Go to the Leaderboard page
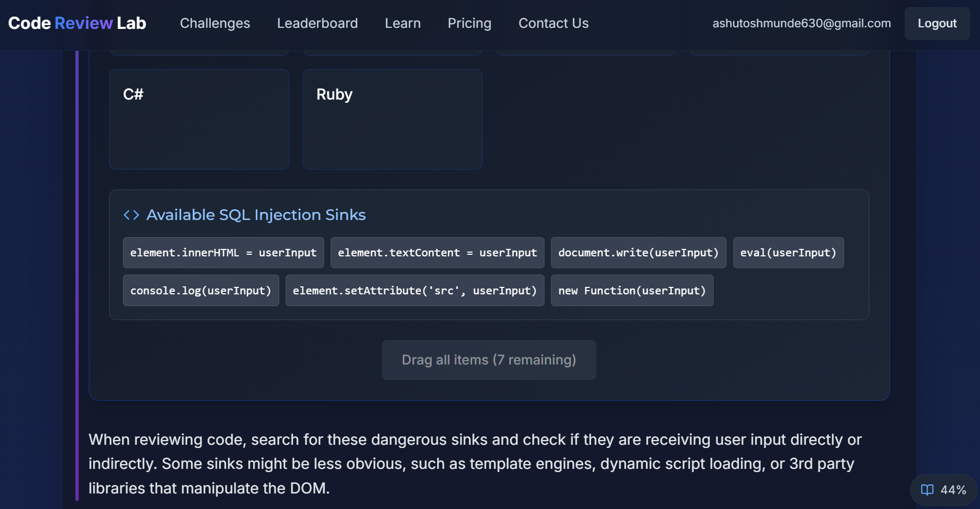The image size is (980, 509). [317, 24]
